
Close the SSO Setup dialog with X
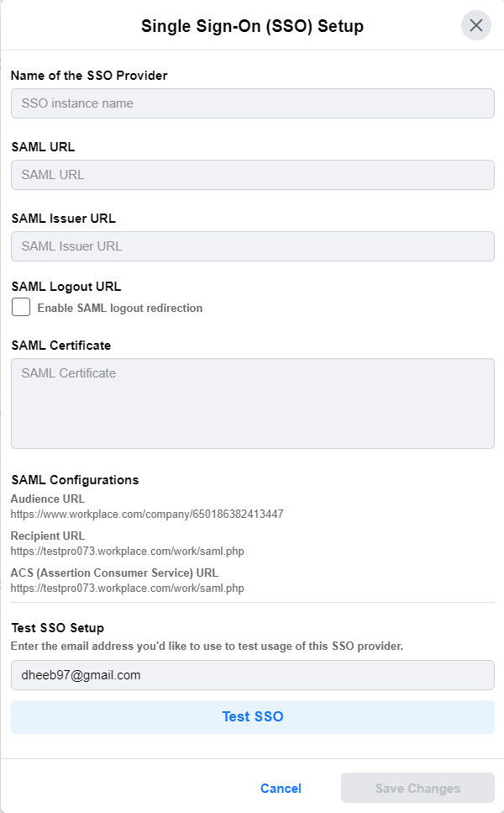click(475, 25)
